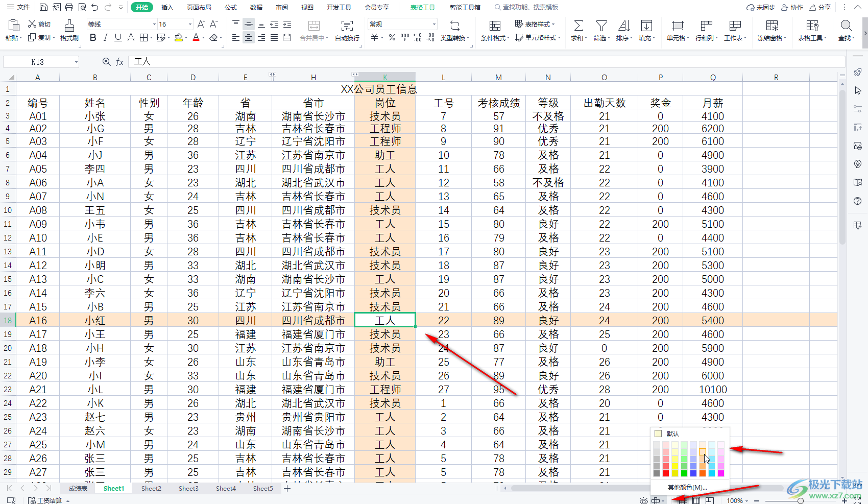The height and width of the screenshot is (504, 868).
Task: Click the search box 查找功能、搜索模板
Action: click(526, 7)
